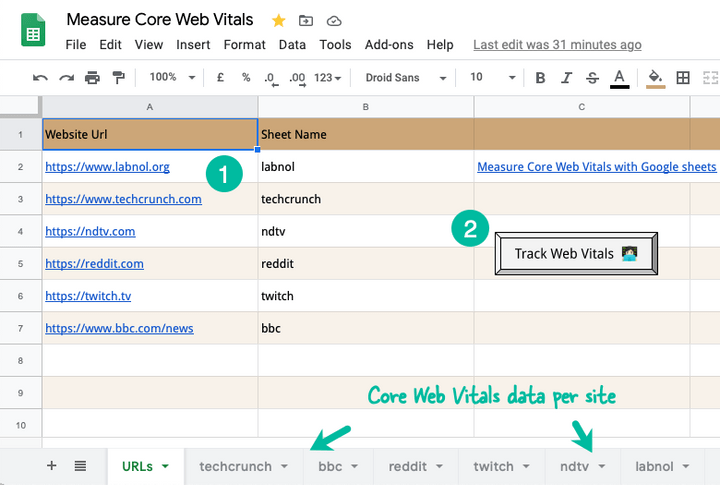Open the techcrunch tab dropdown arrow
This screenshot has height=485, width=720.
284,466
